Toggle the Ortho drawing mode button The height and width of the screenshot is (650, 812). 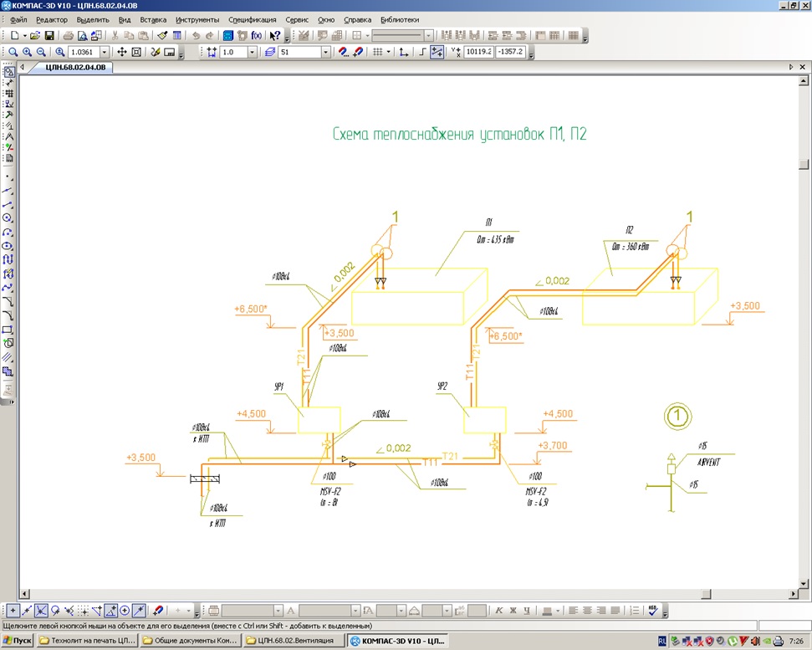pos(422,53)
